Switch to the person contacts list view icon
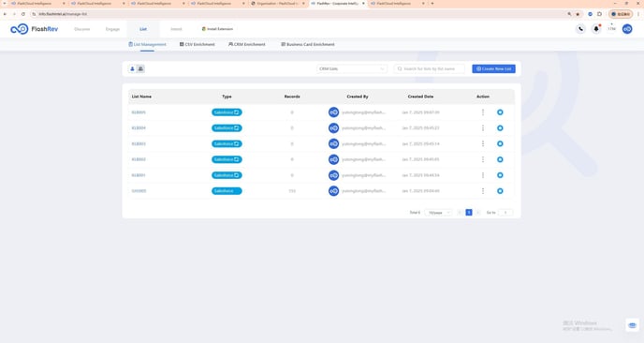 point(132,68)
